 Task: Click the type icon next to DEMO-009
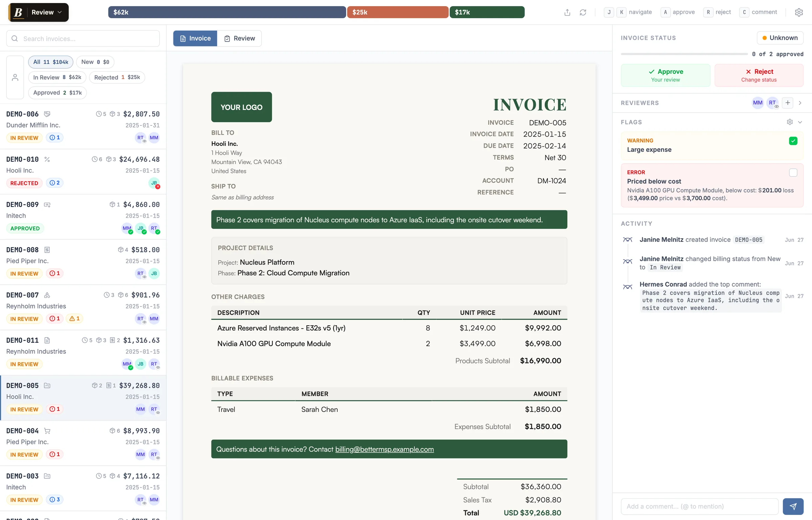pyautogui.click(x=47, y=205)
